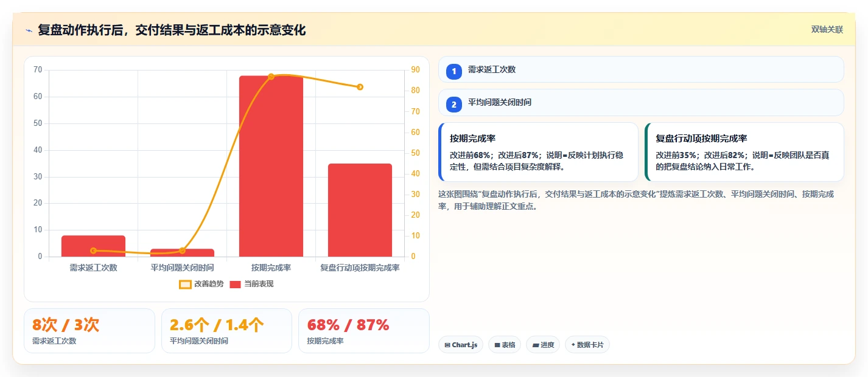The width and height of the screenshot is (868, 377).
Task: Click the 数据卡片 tag
Action: click(587, 345)
